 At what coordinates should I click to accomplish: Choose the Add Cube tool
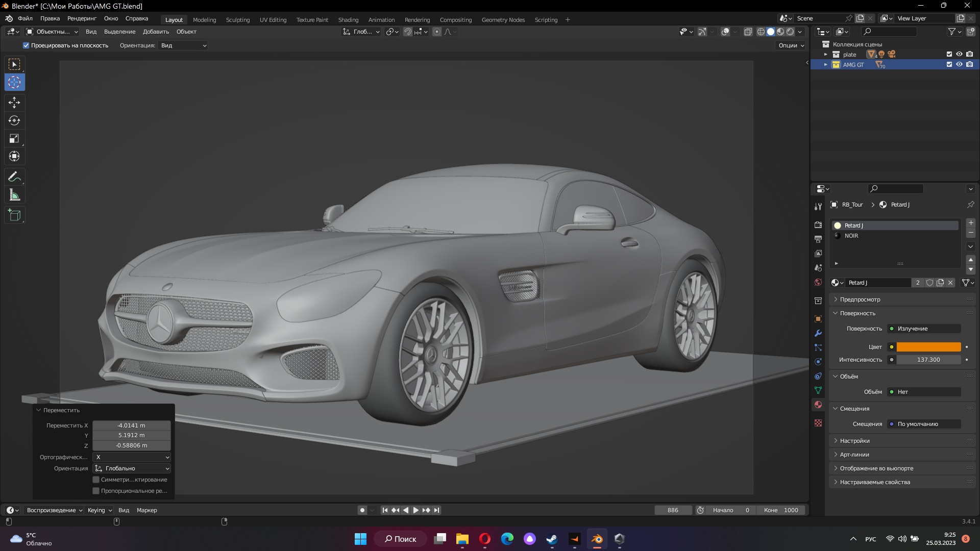14,215
